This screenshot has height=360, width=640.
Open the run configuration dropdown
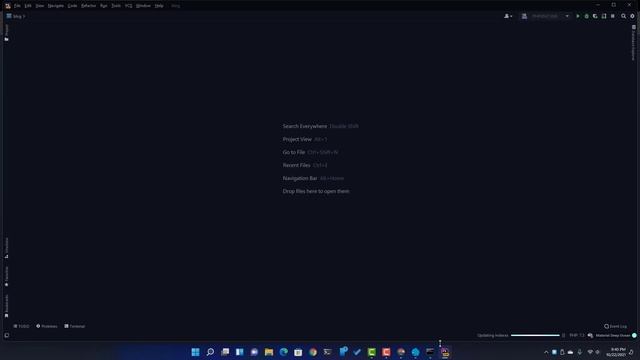tap(546, 16)
